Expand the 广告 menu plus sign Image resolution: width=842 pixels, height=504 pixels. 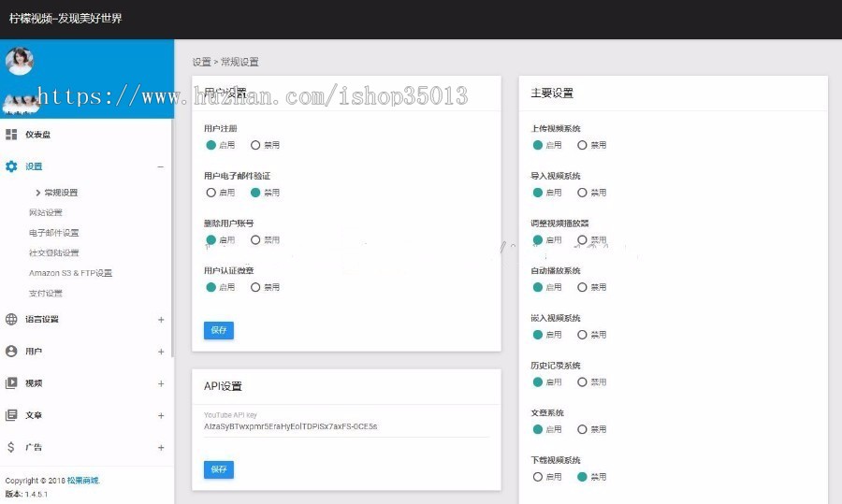(x=161, y=447)
